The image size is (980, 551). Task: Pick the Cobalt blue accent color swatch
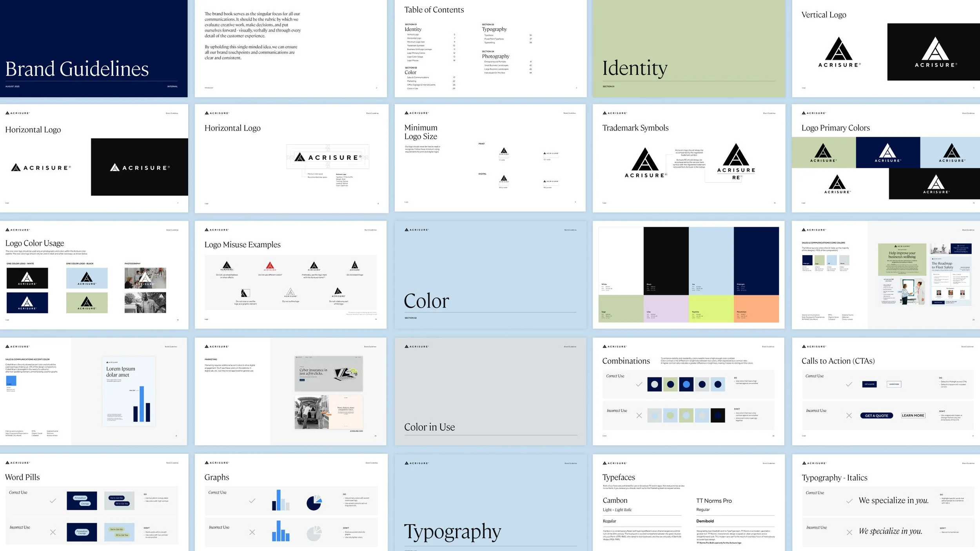tap(11, 381)
